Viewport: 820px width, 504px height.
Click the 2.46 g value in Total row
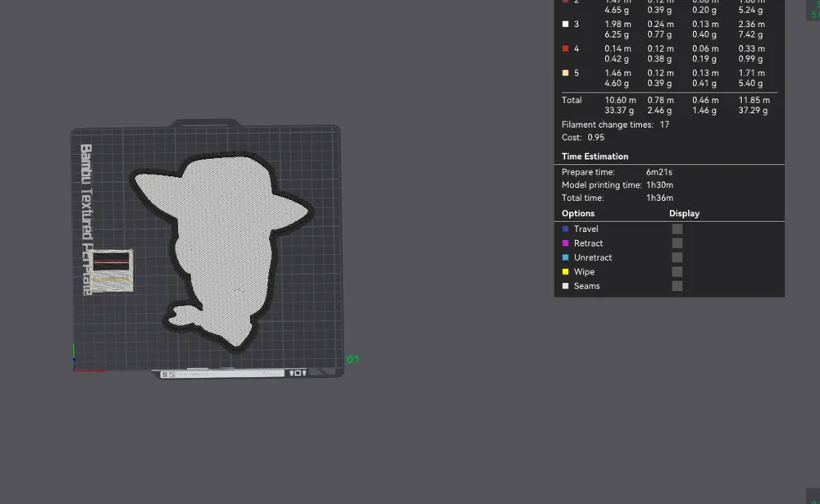659,111
